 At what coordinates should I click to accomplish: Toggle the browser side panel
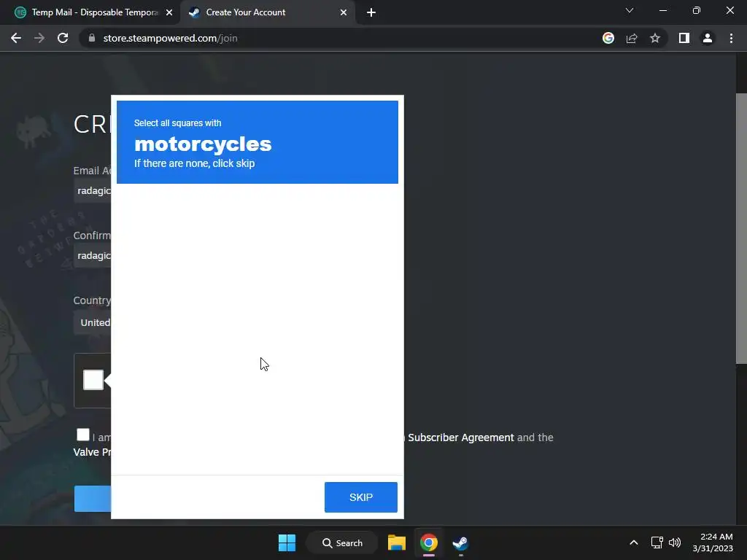[x=684, y=38]
